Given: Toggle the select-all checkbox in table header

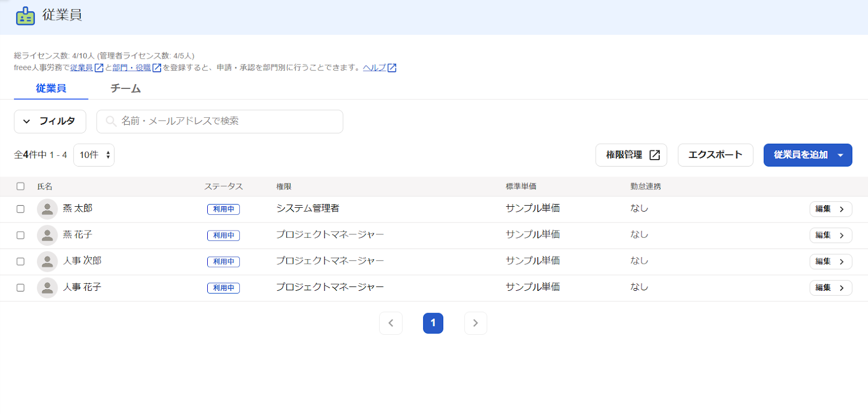Looking at the screenshot, I should click(x=21, y=186).
